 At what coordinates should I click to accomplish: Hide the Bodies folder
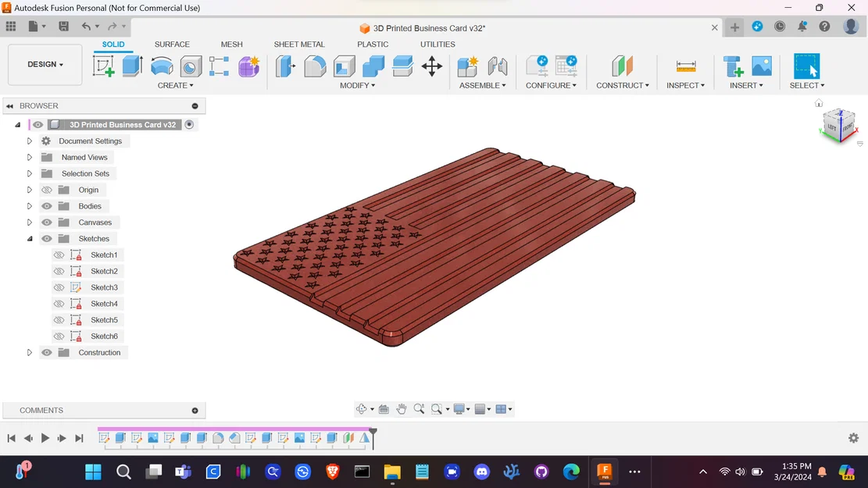[x=47, y=206]
